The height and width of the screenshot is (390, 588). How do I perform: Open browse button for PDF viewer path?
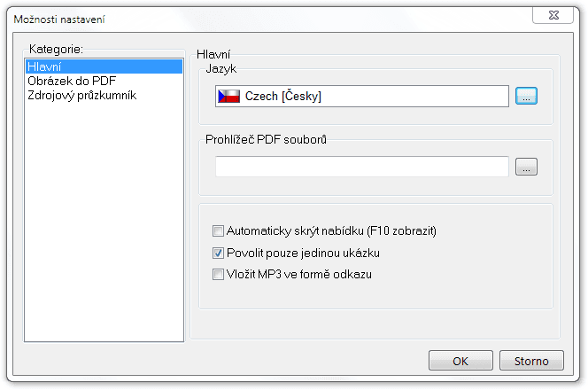pos(526,167)
